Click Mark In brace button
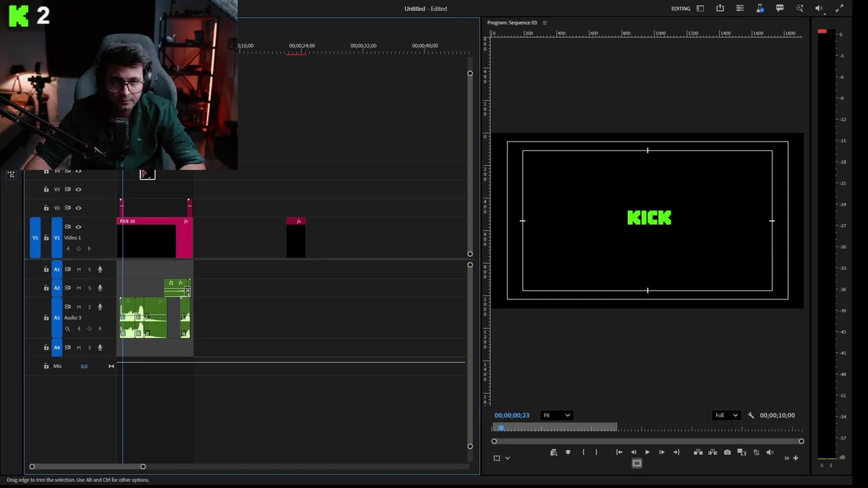The width and height of the screenshot is (868, 488). coord(583,452)
